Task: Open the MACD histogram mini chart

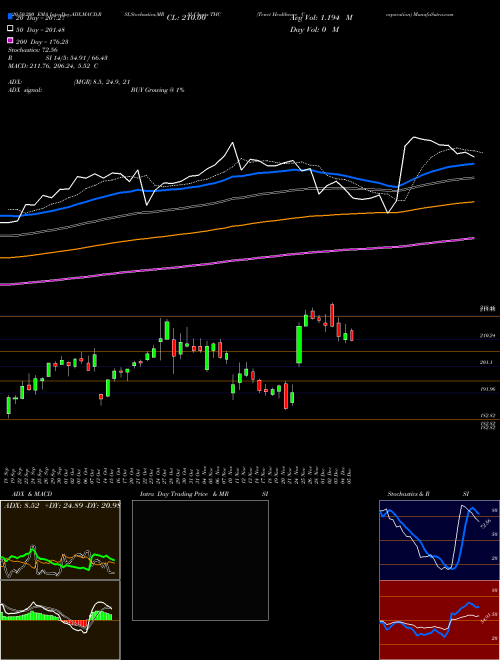Action: pyautogui.click(x=60, y=620)
